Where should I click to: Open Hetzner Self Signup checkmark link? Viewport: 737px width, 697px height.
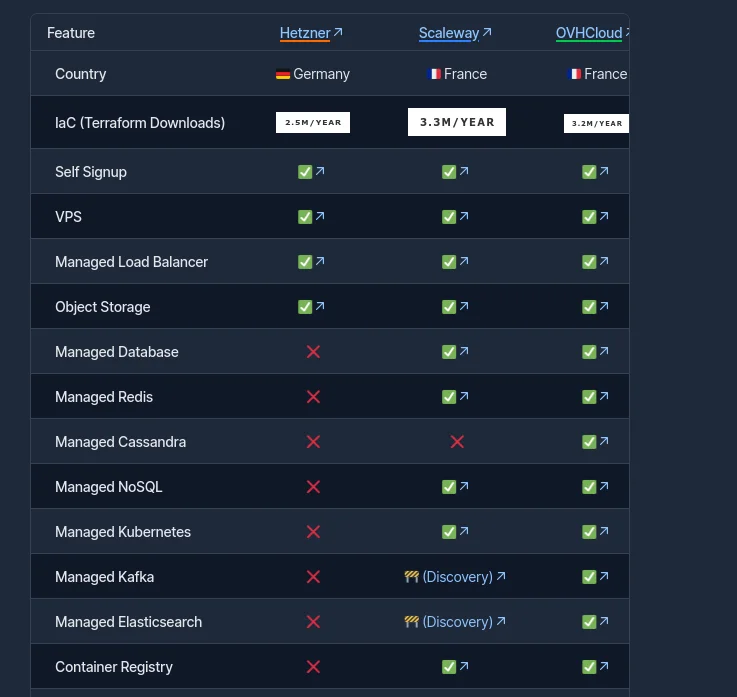click(311, 172)
